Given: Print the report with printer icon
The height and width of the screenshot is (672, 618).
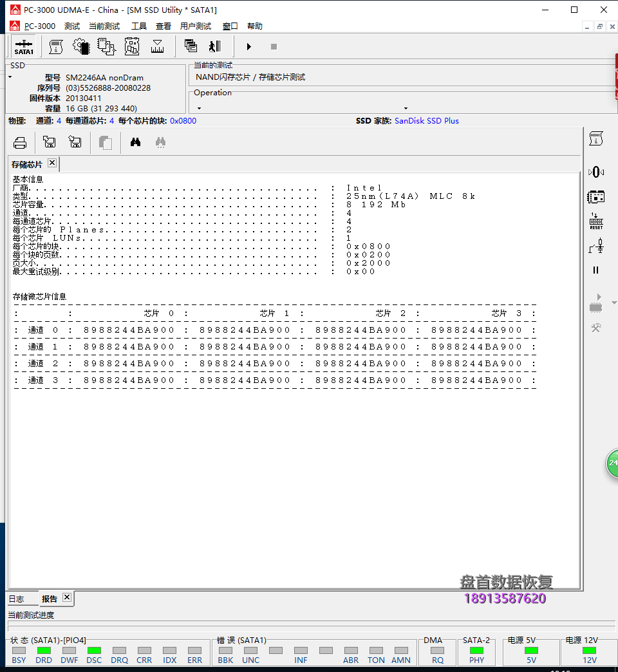Looking at the screenshot, I should [x=20, y=143].
